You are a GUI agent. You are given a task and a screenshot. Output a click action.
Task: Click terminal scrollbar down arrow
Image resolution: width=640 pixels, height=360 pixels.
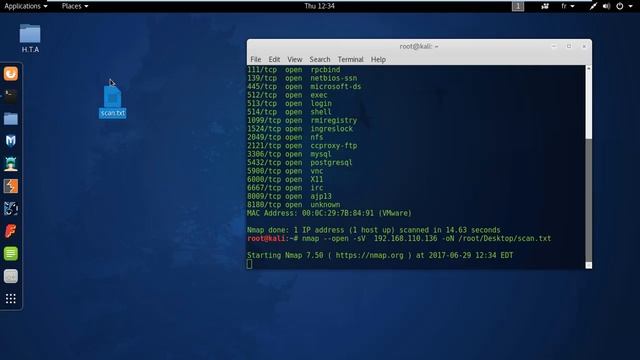(x=589, y=265)
